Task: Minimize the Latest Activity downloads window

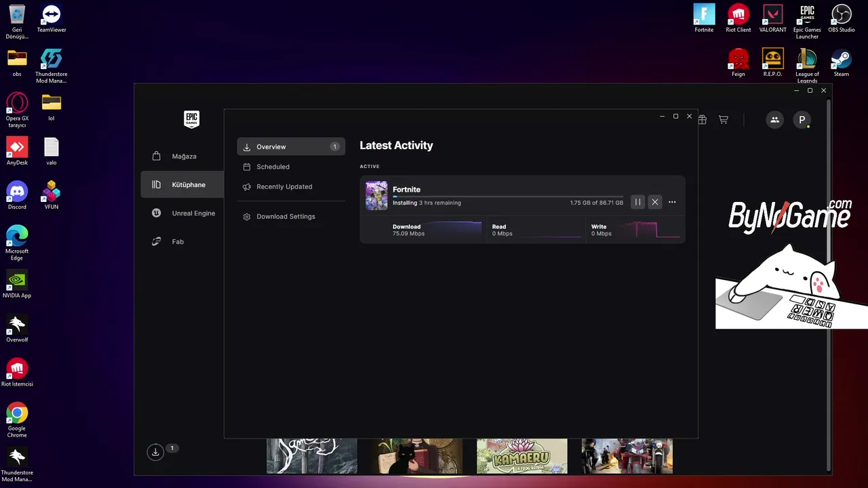Action: click(x=662, y=117)
